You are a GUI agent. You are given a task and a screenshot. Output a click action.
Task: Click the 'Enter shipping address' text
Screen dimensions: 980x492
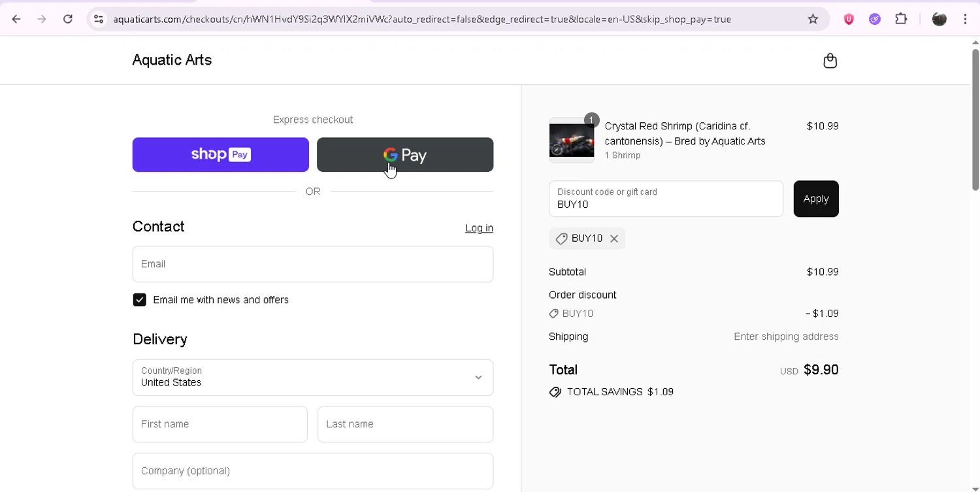[786, 336]
